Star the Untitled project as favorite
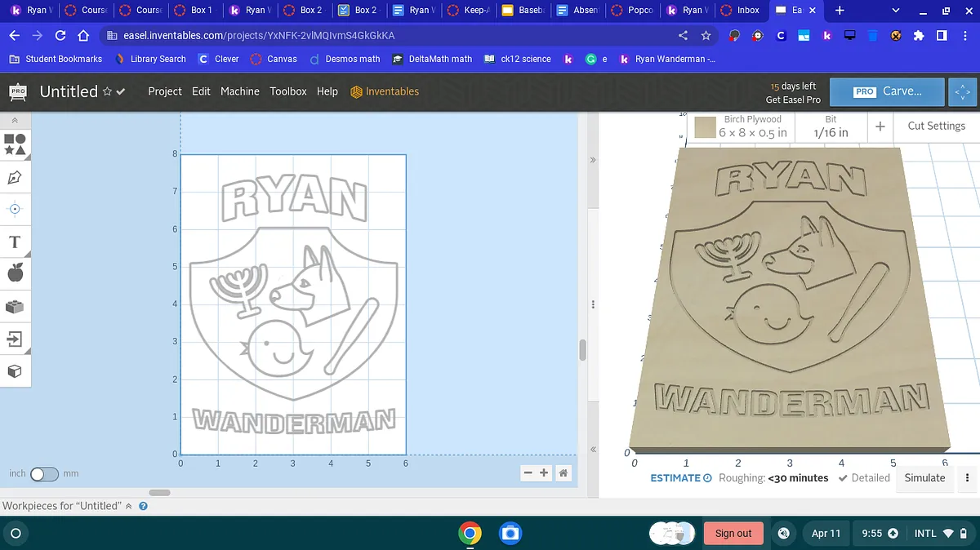Viewport: 980px width, 550px height. point(107,92)
